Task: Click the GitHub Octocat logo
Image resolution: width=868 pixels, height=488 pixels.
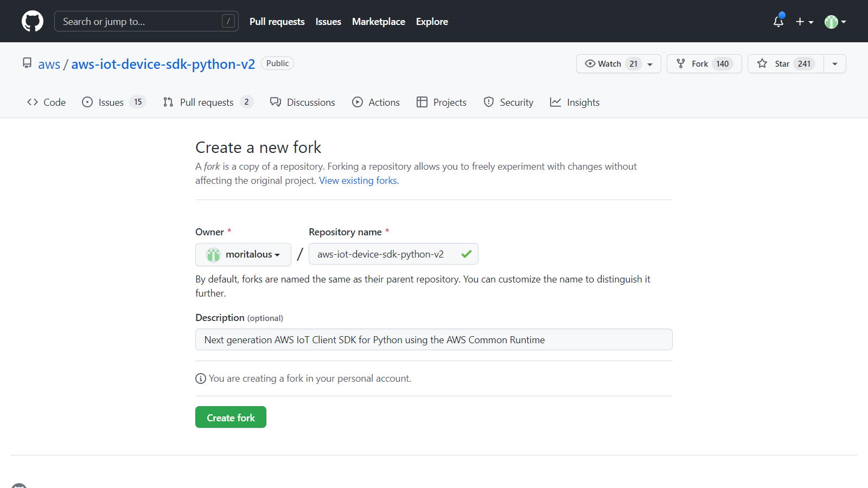Action: [33, 21]
